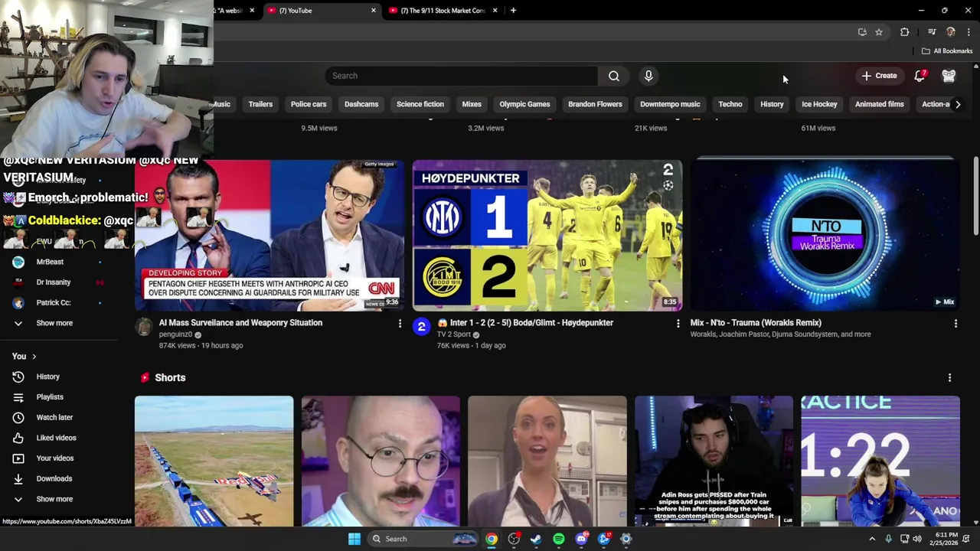
Task: Open the Adin Ross Short
Action: coord(714,461)
